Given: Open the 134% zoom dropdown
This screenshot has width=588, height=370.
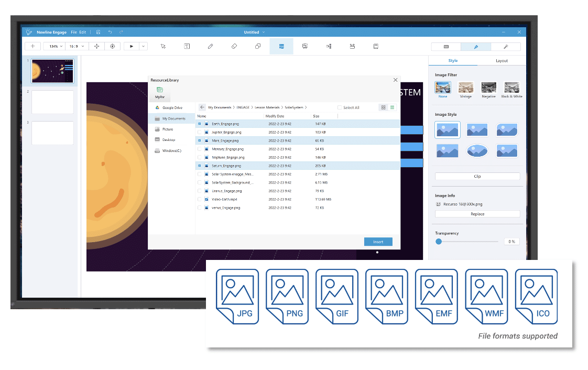Looking at the screenshot, I should (54, 46).
